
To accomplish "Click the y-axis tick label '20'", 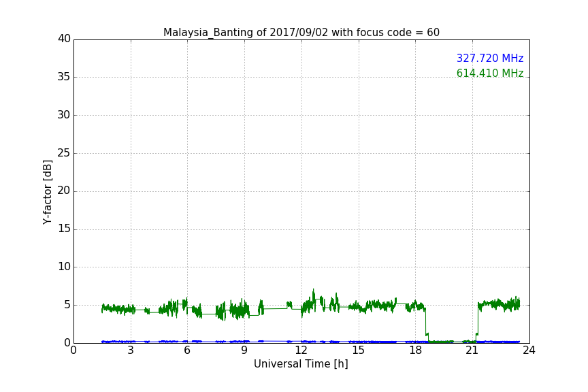I will (64, 191).
